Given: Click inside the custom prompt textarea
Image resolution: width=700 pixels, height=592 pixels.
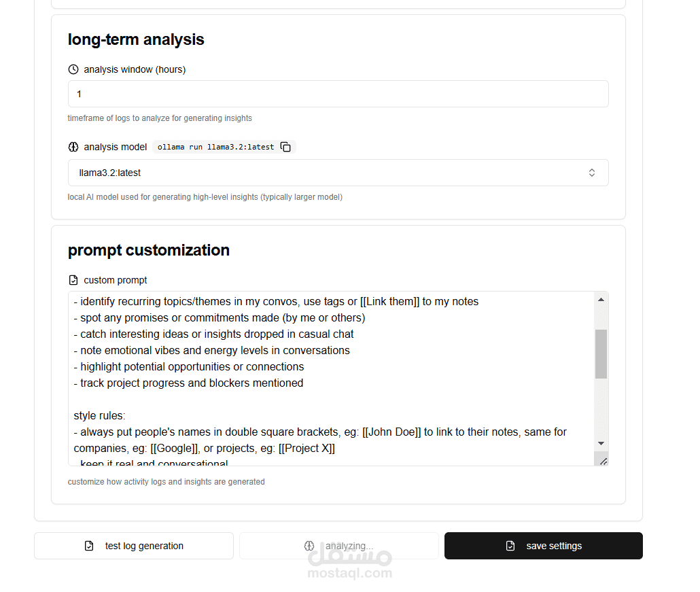Looking at the screenshot, I should (331, 379).
